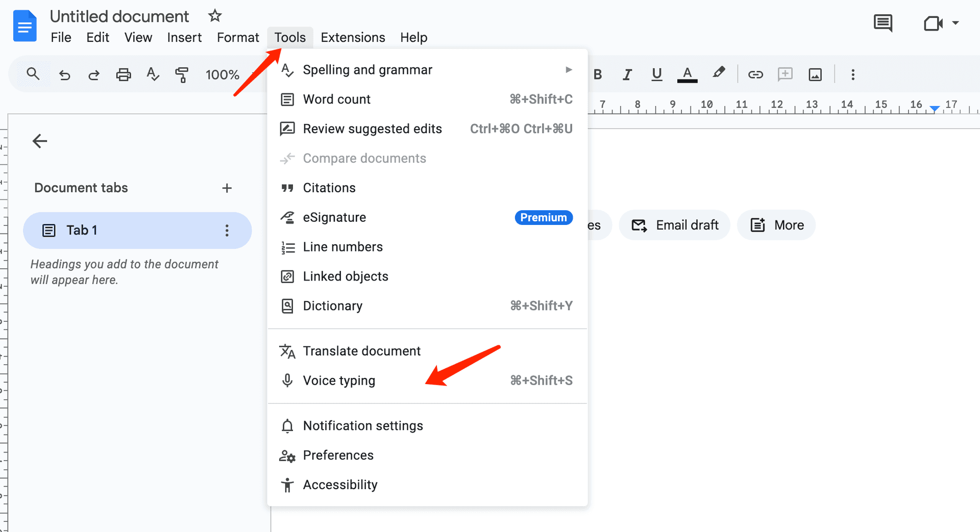Italicize the selected text

click(x=627, y=74)
